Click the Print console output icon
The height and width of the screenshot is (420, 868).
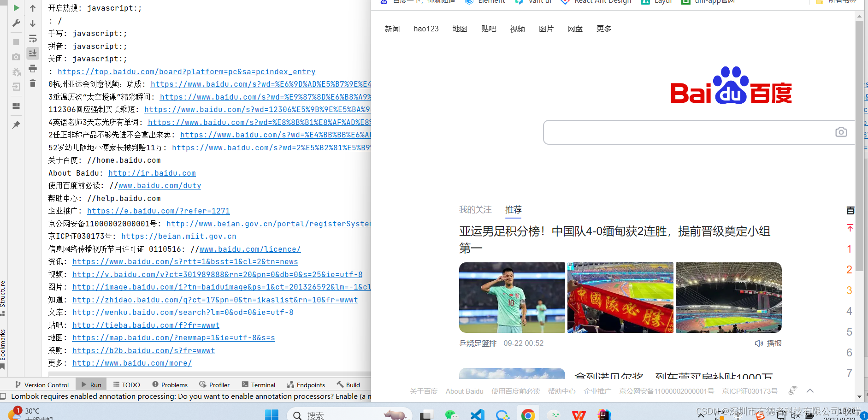(x=33, y=69)
